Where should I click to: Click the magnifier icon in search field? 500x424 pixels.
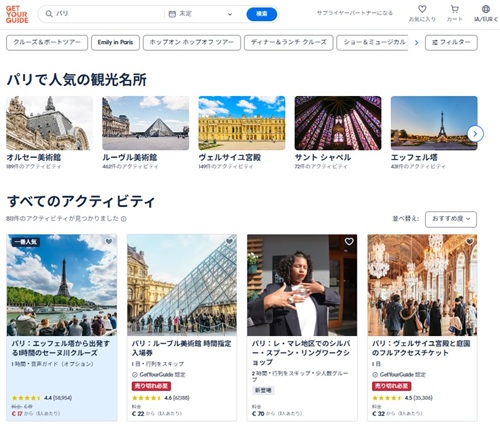tap(49, 14)
